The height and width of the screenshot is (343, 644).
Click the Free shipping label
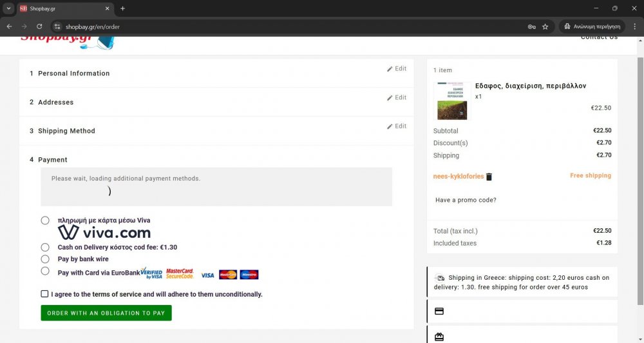(x=590, y=175)
